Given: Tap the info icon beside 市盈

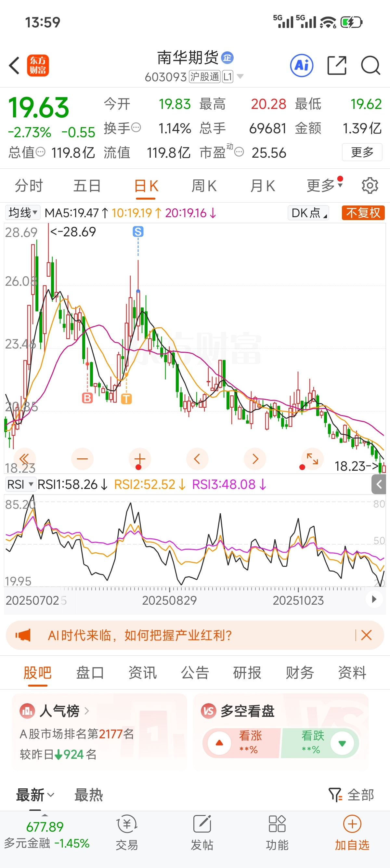Looking at the screenshot, I should pyautogui.click(x=239, y=152).
